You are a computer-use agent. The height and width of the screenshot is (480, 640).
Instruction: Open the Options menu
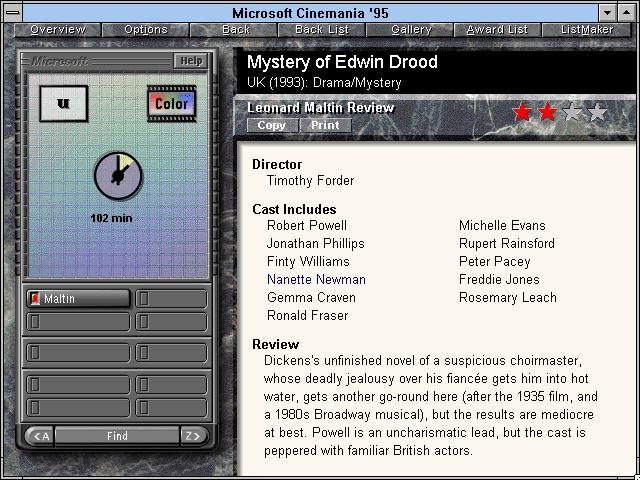(x=146, y=30)
